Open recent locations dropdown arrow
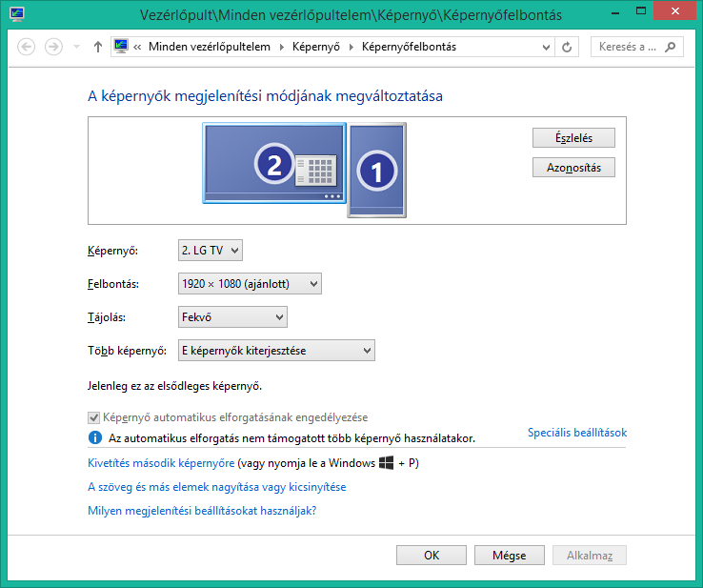703x588 pixels. (76, 47)
